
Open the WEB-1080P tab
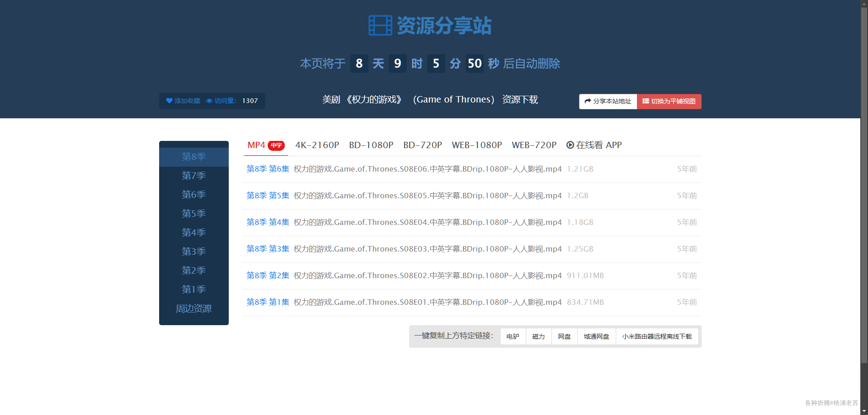(x=477, y=145)
